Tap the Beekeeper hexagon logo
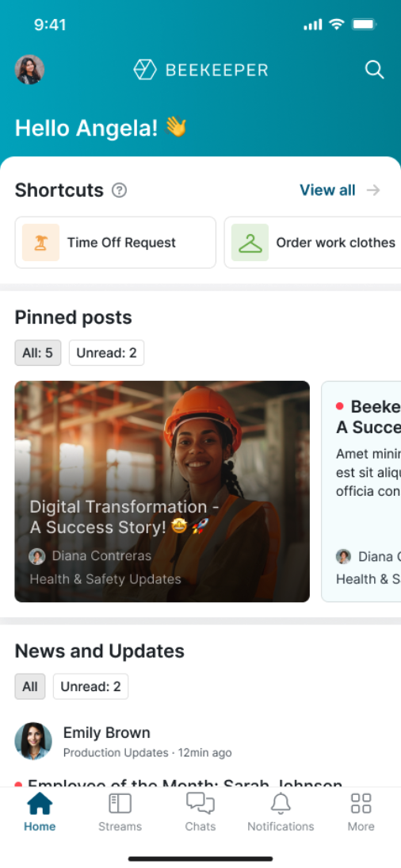This screenshot has height=868, width=401. pos(145,70)
